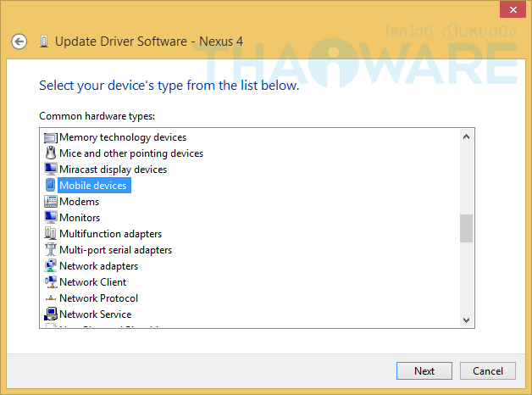Choose Network Service in the list
Screen dimensions: 532x395
95,314
